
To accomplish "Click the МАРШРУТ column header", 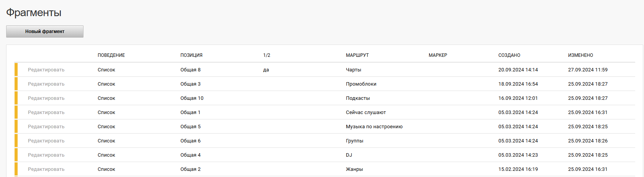I will (357, 55).
